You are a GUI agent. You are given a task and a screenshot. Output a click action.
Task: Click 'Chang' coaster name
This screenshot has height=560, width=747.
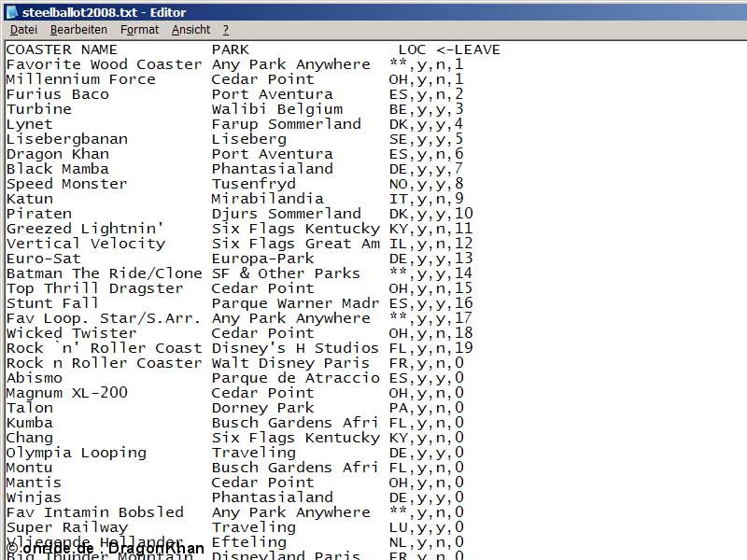[30, 438]
